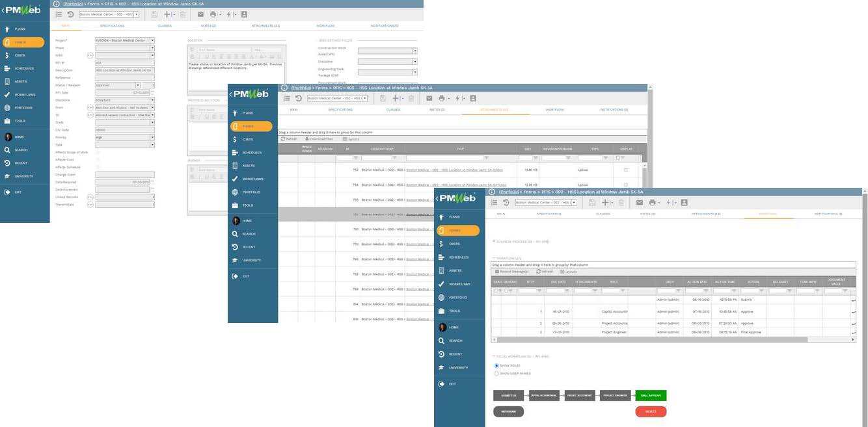Open the Boston Medical Center record selector dropdown
Image resolution: width=868 pixels, height=427 pixels.
coord(573,202)
